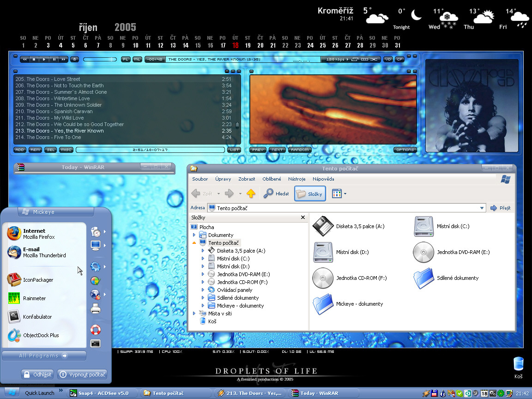Toggle the repeat icon in the player
Viewport: 532px width, 399px height.
tap(355, 60)
